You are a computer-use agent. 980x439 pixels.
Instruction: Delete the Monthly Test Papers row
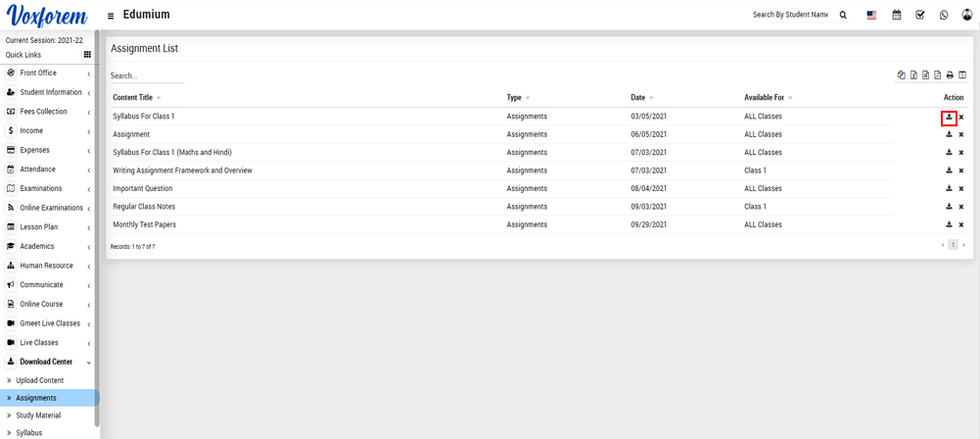point(961,224)
